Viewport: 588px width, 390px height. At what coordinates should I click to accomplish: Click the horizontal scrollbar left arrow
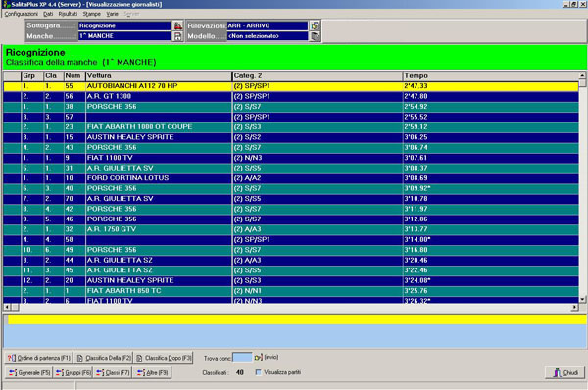(7, 307)
